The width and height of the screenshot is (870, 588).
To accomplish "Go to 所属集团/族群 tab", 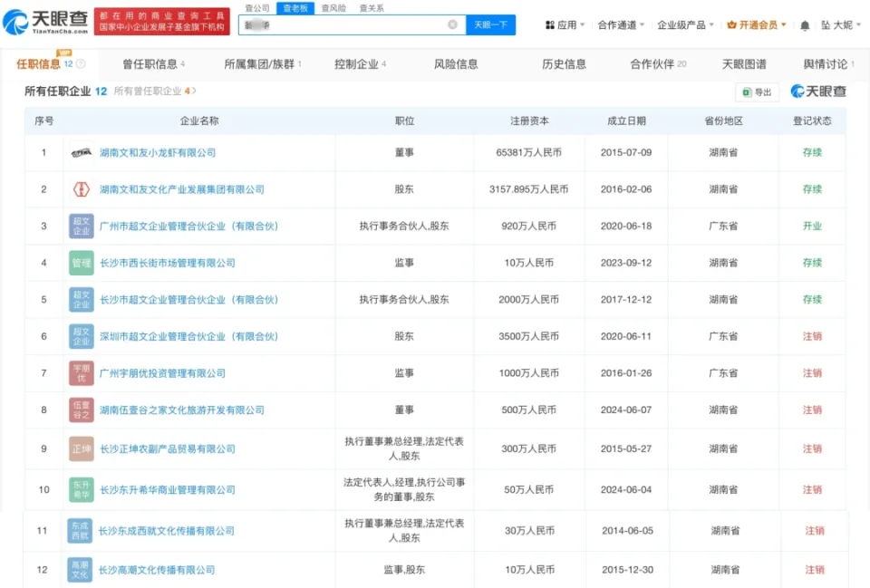I will pyautogui.click(x=263, y=63).
